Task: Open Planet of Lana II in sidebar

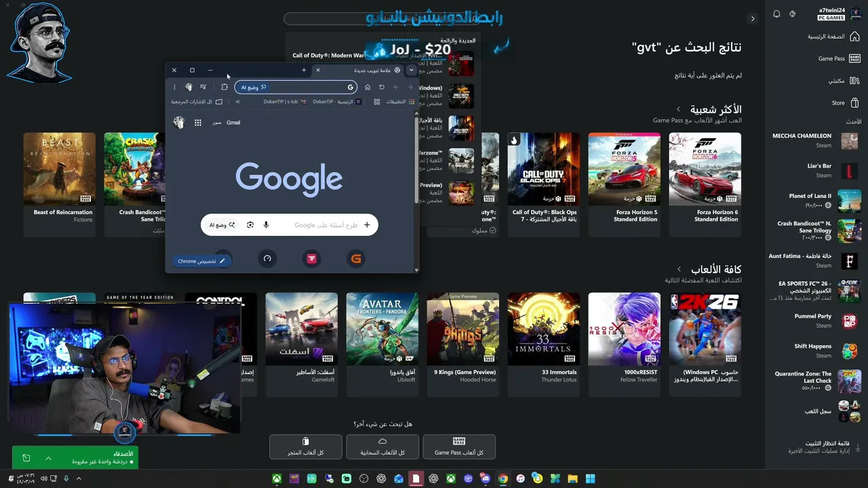Action: tap(823, 201)
